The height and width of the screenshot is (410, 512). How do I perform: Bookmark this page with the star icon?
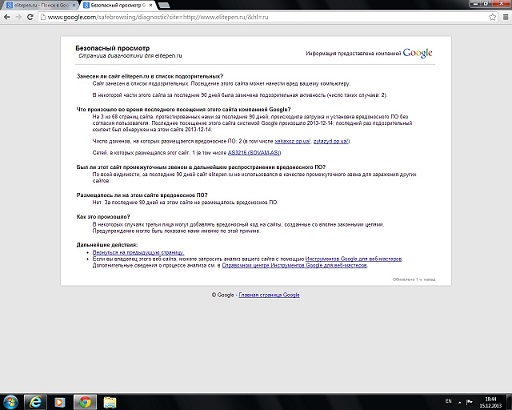(x=492, y=17)
